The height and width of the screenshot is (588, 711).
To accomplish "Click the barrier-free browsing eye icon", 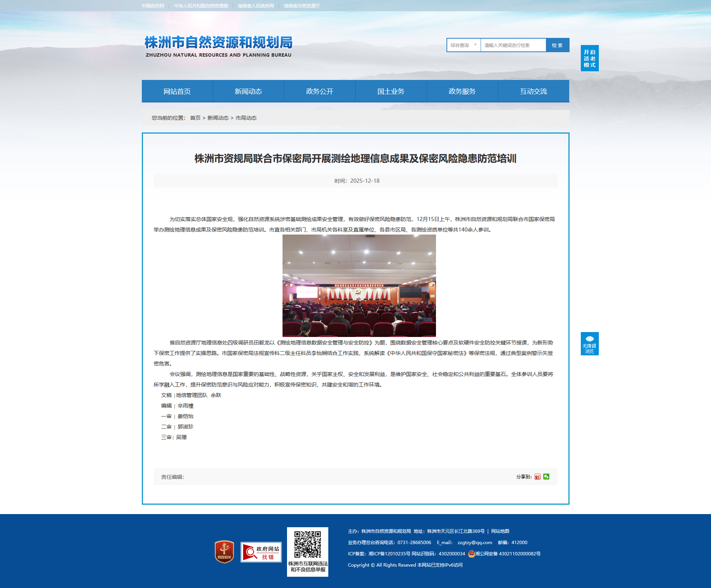I will tap(589, 339).
